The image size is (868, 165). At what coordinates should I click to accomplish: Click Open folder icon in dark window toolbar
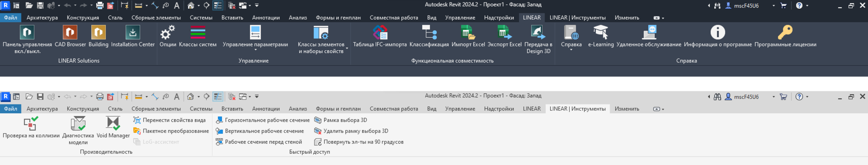[x=29, y=6]
